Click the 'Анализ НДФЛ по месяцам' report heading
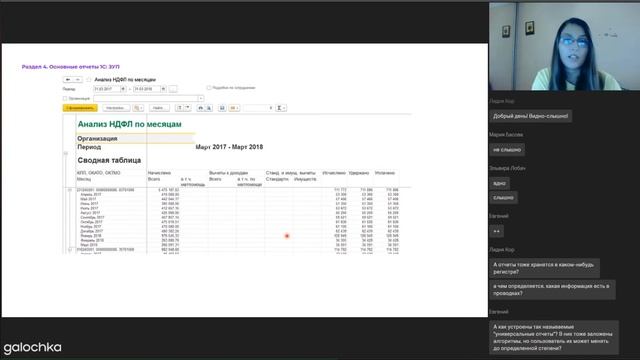The height and width of the screenshot is (360, 640). point(129,124)
